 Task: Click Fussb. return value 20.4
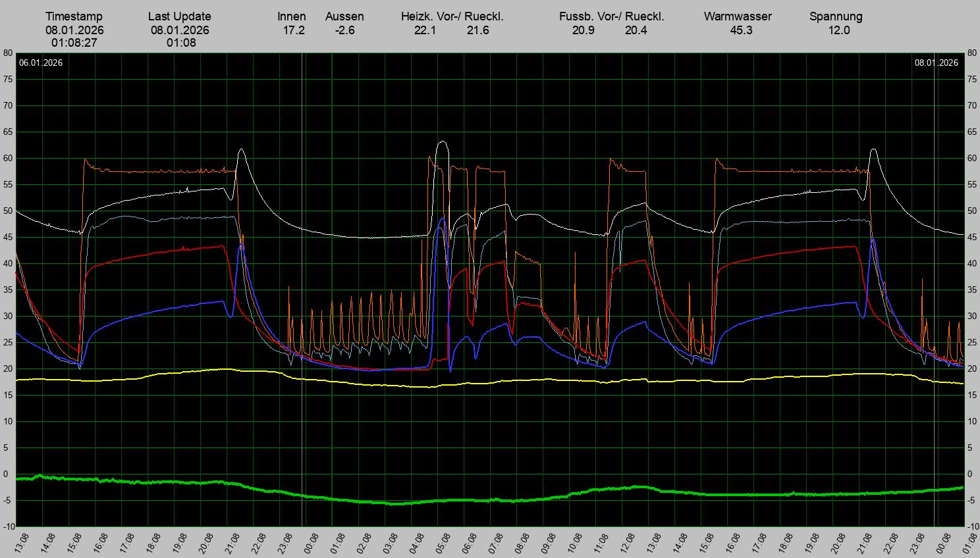(636, 30)
